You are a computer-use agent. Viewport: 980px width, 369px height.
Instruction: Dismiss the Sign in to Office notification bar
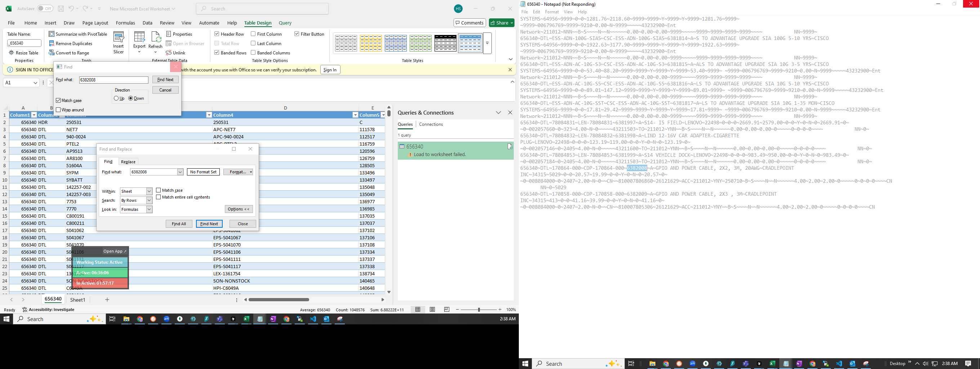(510, 70)
